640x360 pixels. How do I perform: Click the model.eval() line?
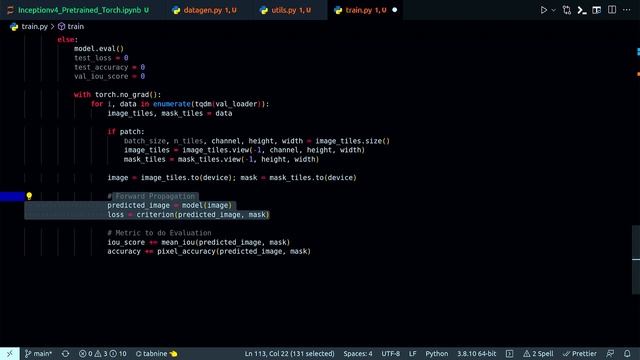point(98,49)
